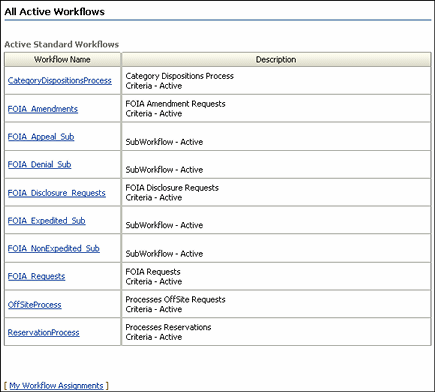435x392 pixels.
Task: Click 'Criteria - Active' in FOIA_Disclosure_Requests row
Action: coord(154,198)
